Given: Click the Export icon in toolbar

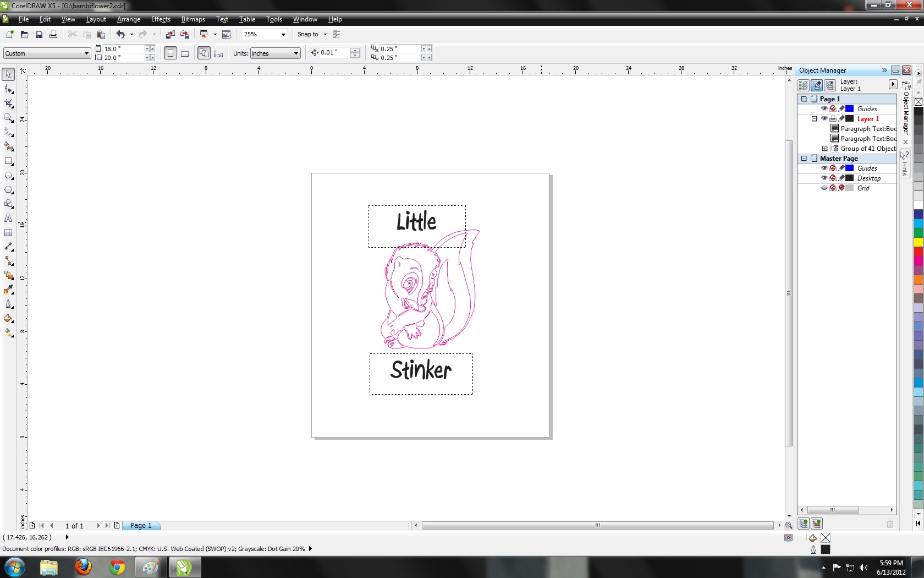Looking at the screenshot, I should pyautogui.click(x=185, y=34).
